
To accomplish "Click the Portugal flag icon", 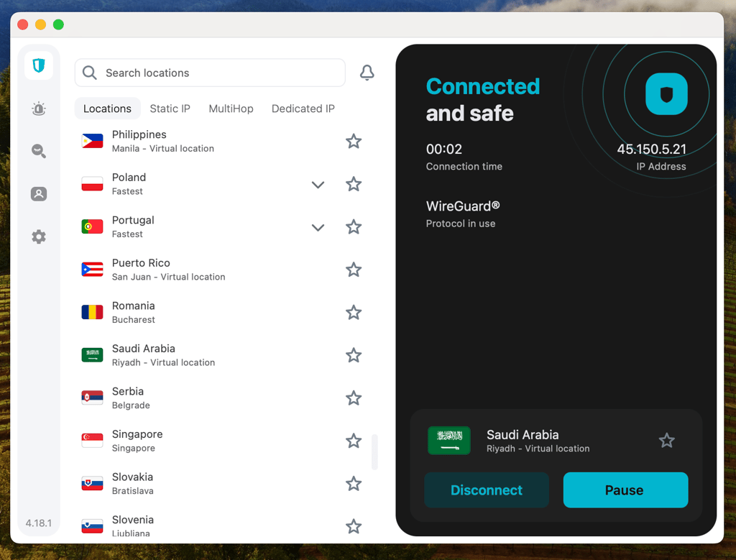I will point(93,226).
